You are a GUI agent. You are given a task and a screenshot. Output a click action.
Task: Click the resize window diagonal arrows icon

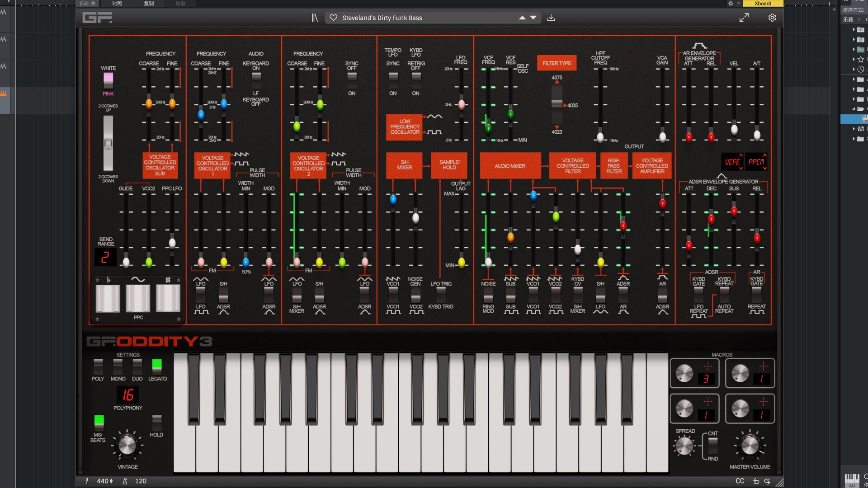tap(744, 18)
